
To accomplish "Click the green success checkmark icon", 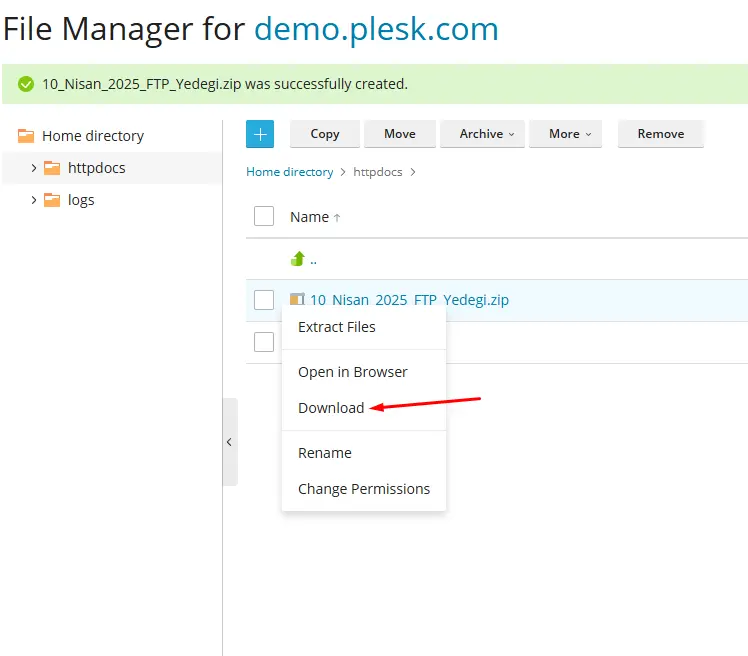I will pyautogui.click(x=26, y=84).
